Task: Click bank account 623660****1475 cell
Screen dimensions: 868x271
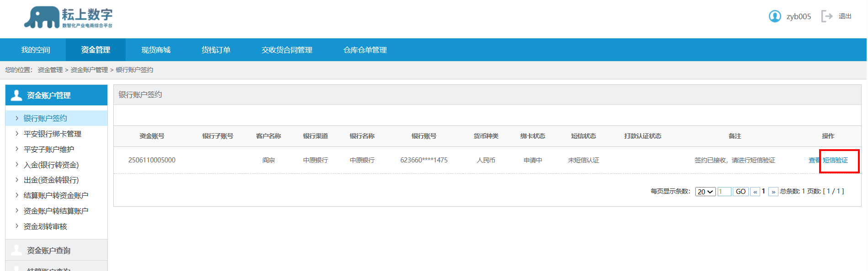Action: pyautogui.click(x=424, y=160)
